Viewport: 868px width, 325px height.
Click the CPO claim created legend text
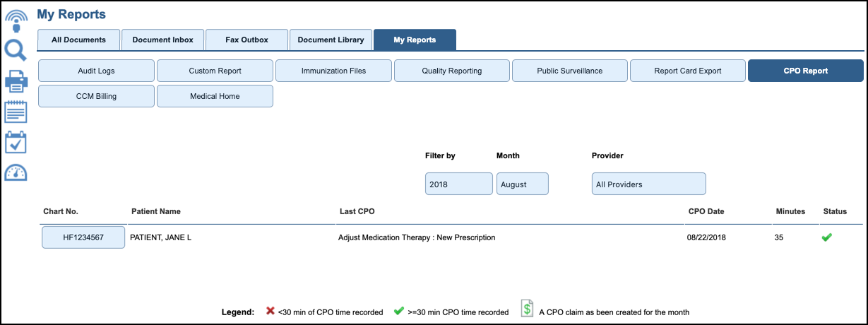click(614, 312)
